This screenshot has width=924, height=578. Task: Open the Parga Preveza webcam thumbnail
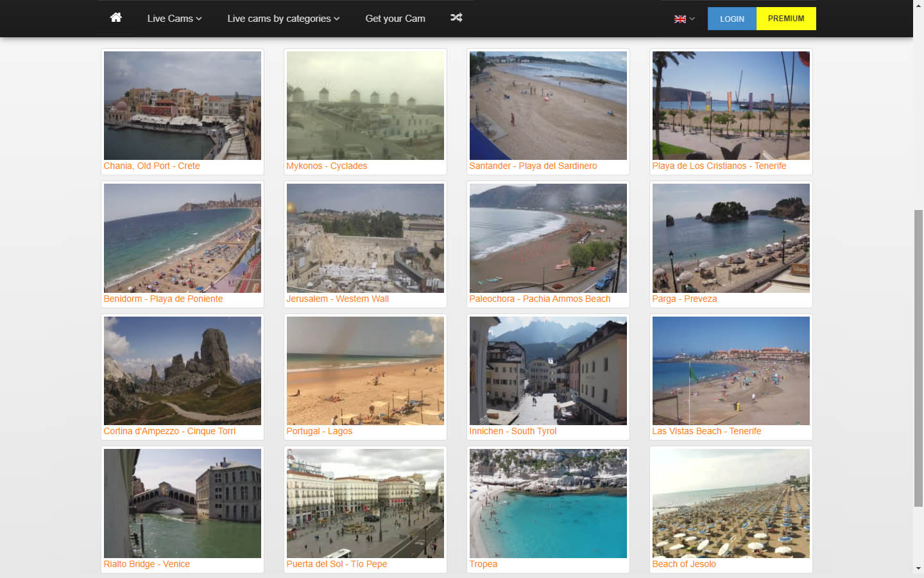click(731, 238)
